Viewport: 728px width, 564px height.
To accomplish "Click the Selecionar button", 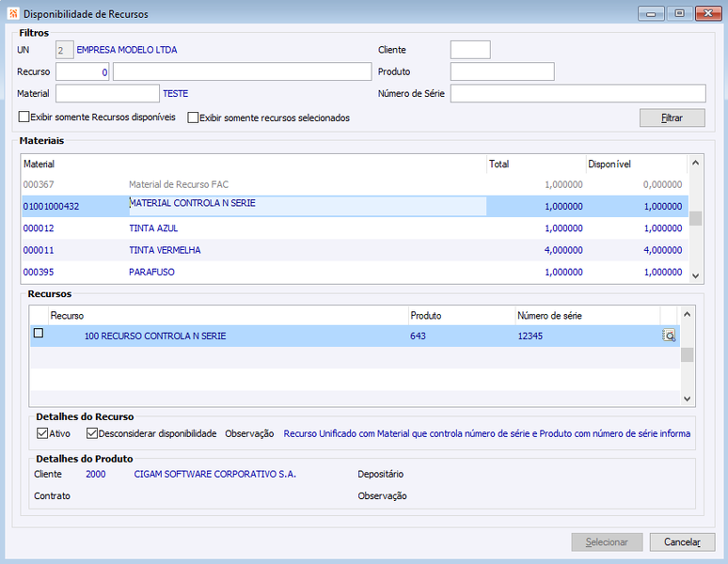I will pyautogui.click(x=607, y=541).
